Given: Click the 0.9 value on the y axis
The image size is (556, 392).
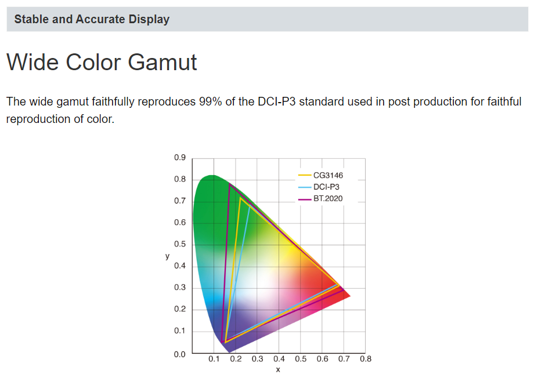Looking at the screenshot, I should click(x=180, y=157).
